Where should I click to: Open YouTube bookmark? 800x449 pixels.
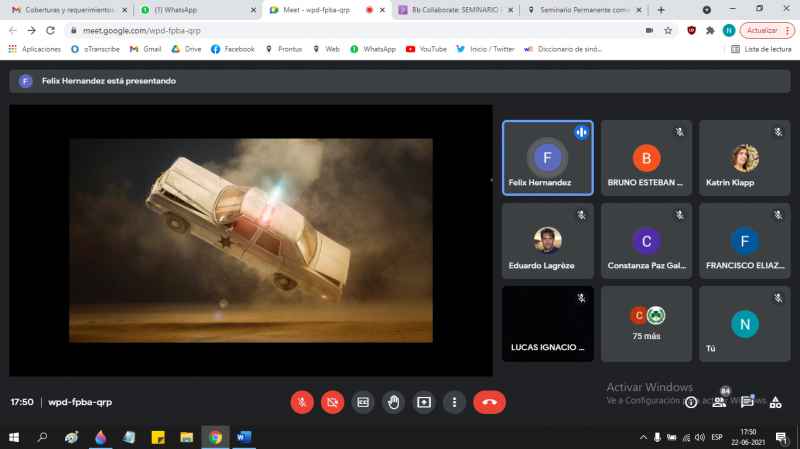426,49
